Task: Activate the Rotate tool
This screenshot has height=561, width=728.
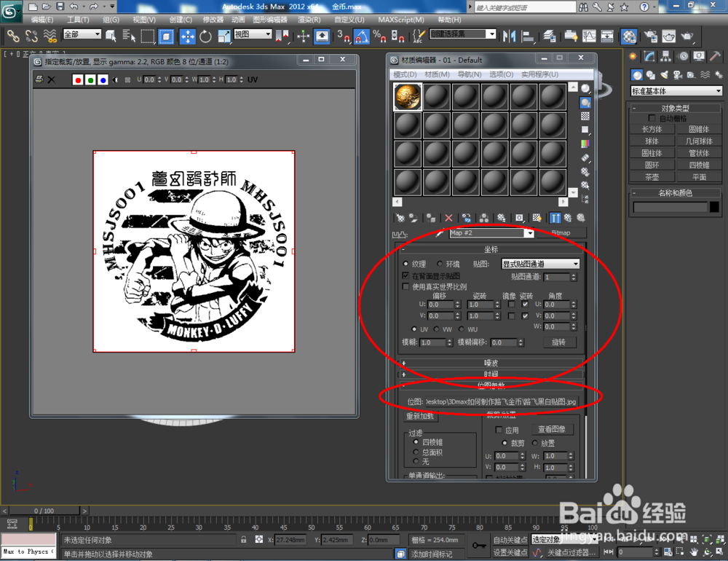Action: (205, 36)
